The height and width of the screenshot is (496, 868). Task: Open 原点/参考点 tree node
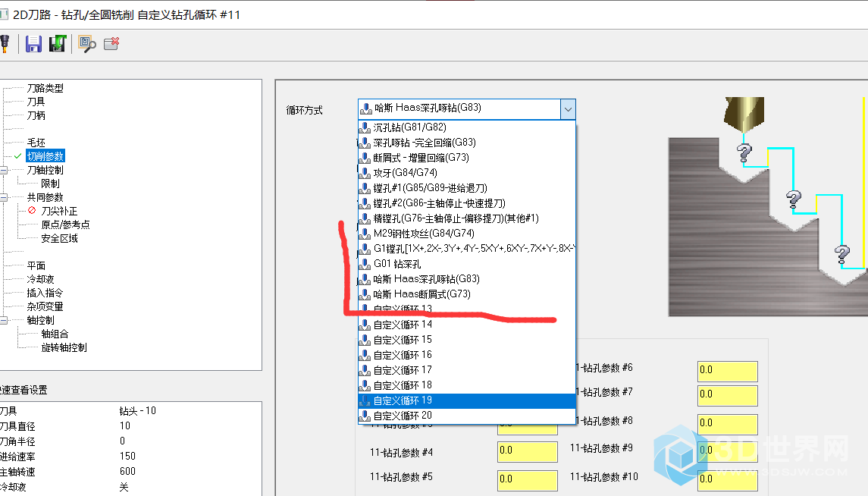(65, 224)
